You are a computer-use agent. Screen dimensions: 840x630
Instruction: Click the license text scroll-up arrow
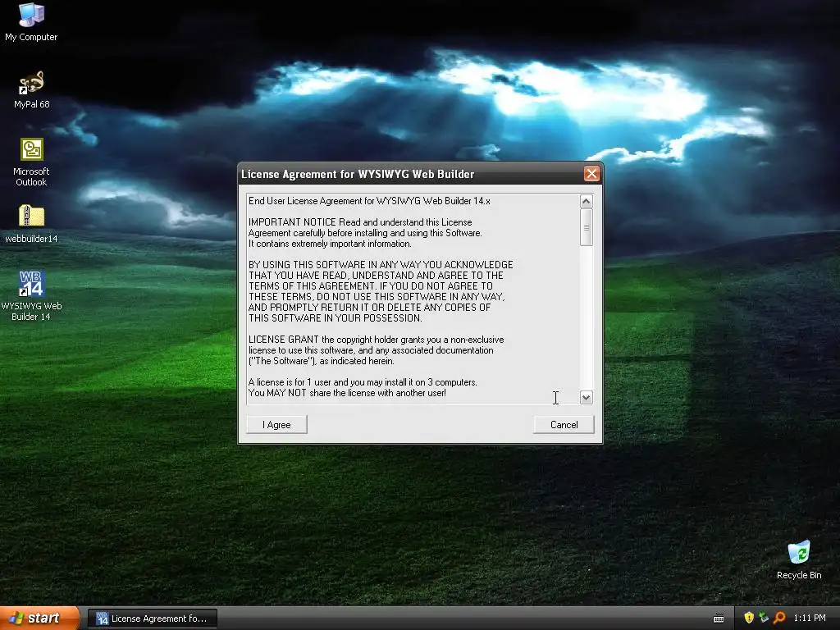click(x=586, y=202)
